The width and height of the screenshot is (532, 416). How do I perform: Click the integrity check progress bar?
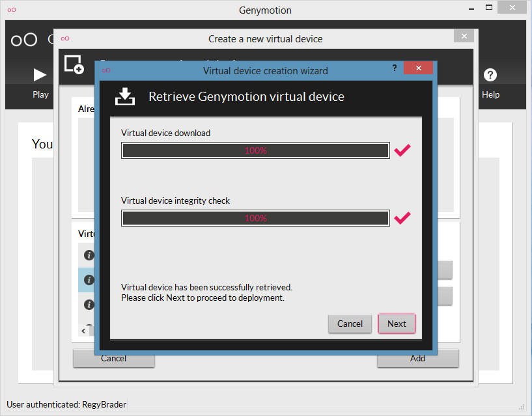coord(255,218)
